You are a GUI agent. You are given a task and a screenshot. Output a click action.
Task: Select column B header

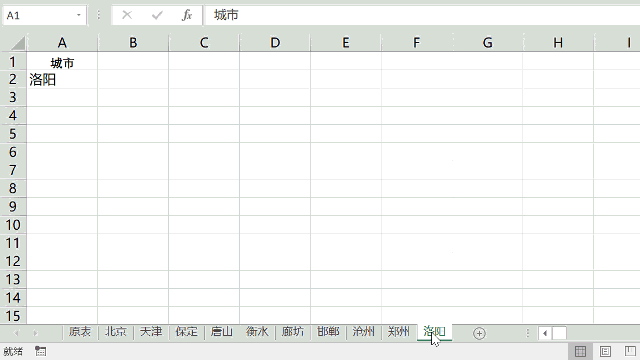(133, 43)
